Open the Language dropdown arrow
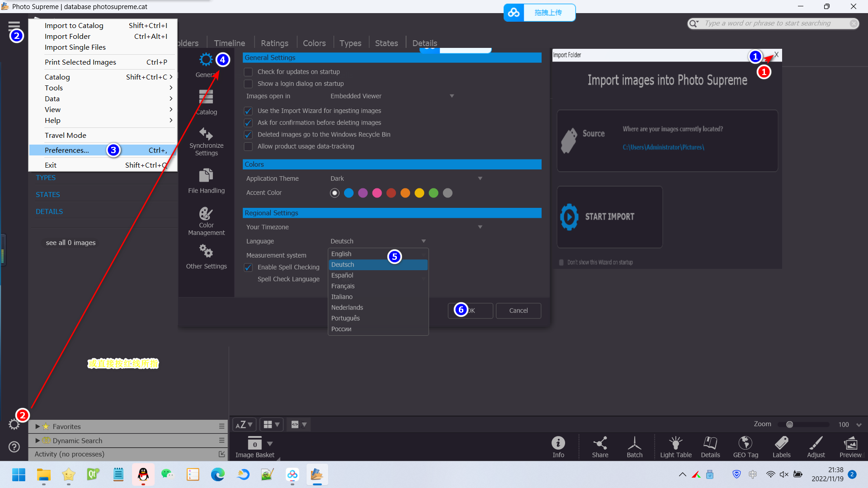The height and width of the screenshot is (488, 868). [x=424, y=241]
